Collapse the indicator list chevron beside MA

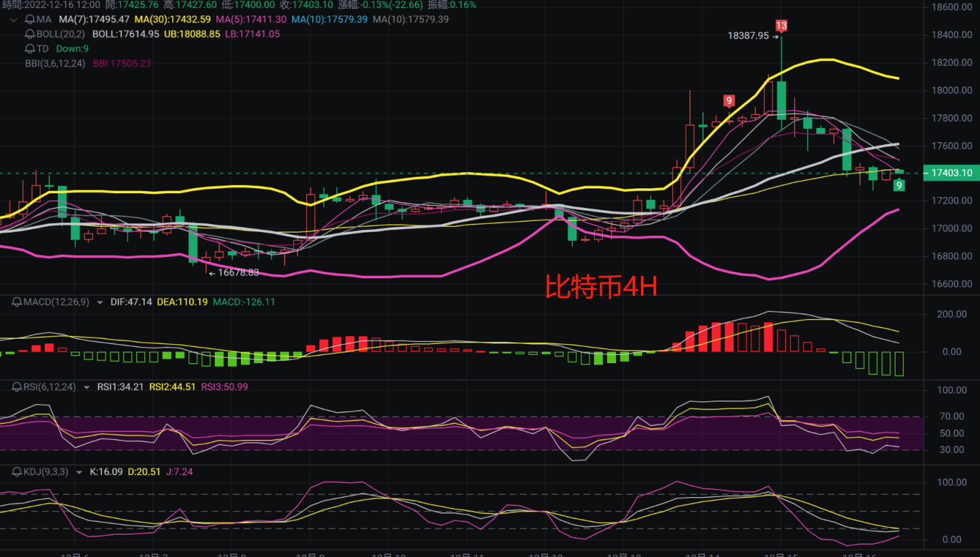click(12, 19)
